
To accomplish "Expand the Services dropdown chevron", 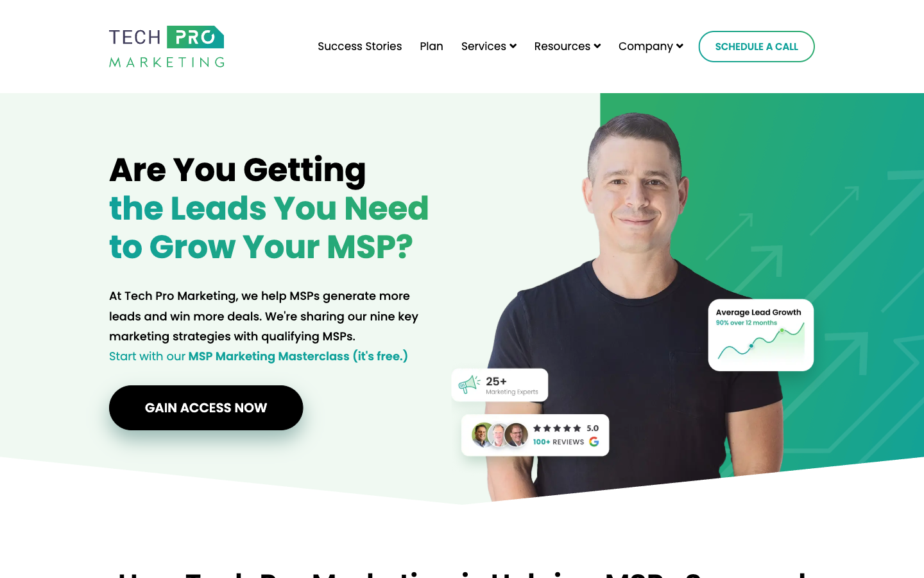I will coord(513,46).
